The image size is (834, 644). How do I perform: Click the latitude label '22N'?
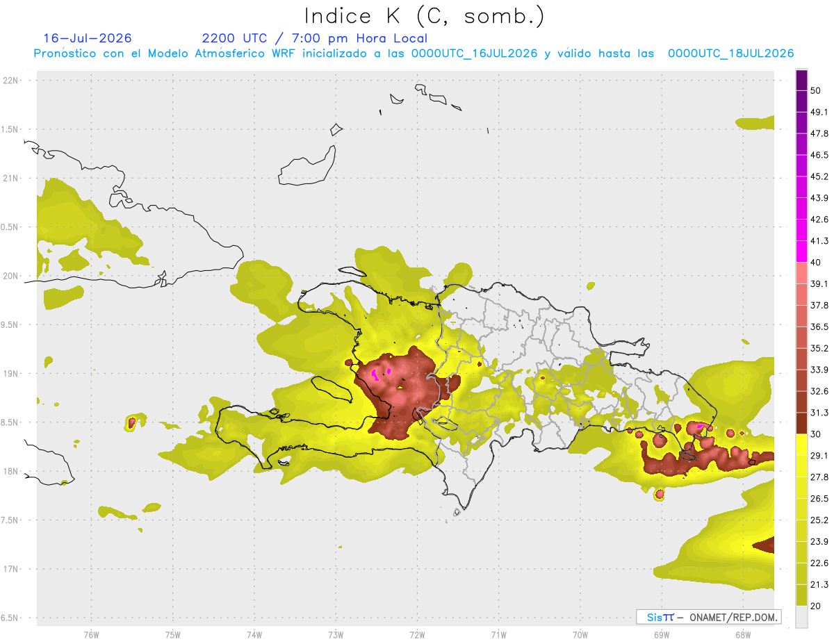(11, 80)
